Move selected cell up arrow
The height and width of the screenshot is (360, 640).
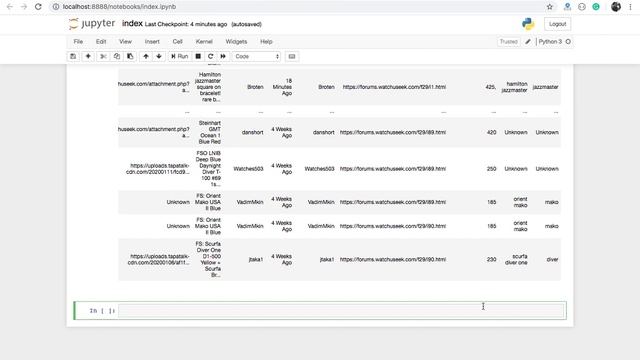pos(146,56)
